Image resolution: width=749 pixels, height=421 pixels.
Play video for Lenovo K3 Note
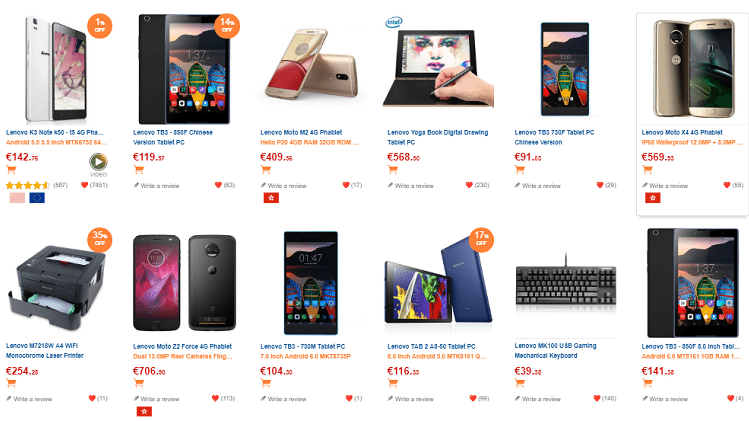point(98,162)
